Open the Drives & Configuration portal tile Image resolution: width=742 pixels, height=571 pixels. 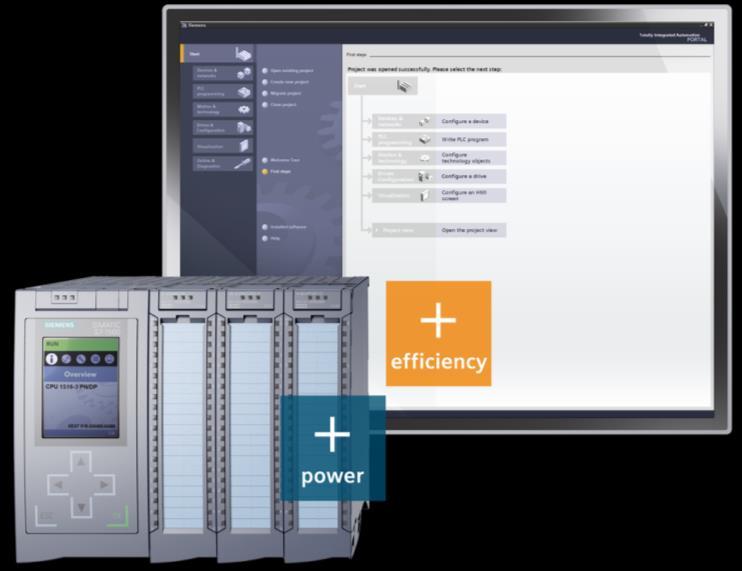[223, 127]
